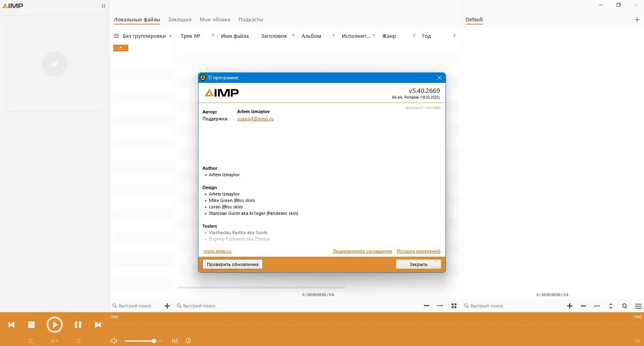Start playback with the round play button

tap(55, 325)
